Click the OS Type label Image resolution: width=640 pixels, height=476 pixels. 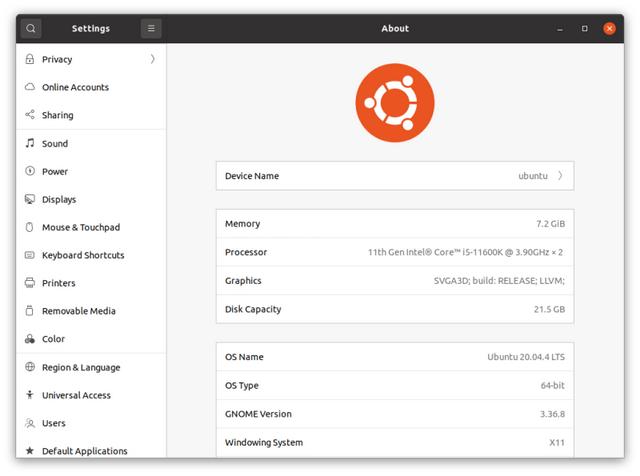point(242,385)
